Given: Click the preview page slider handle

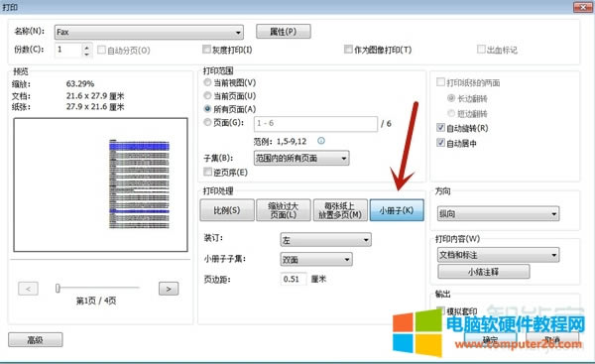Looking at the screenshot, I should [x=58, y=289].
